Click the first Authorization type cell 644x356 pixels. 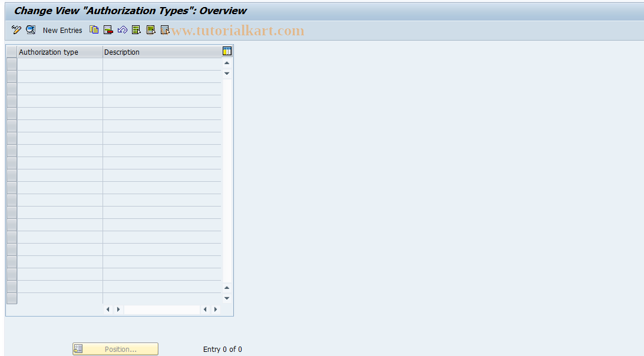60,64
